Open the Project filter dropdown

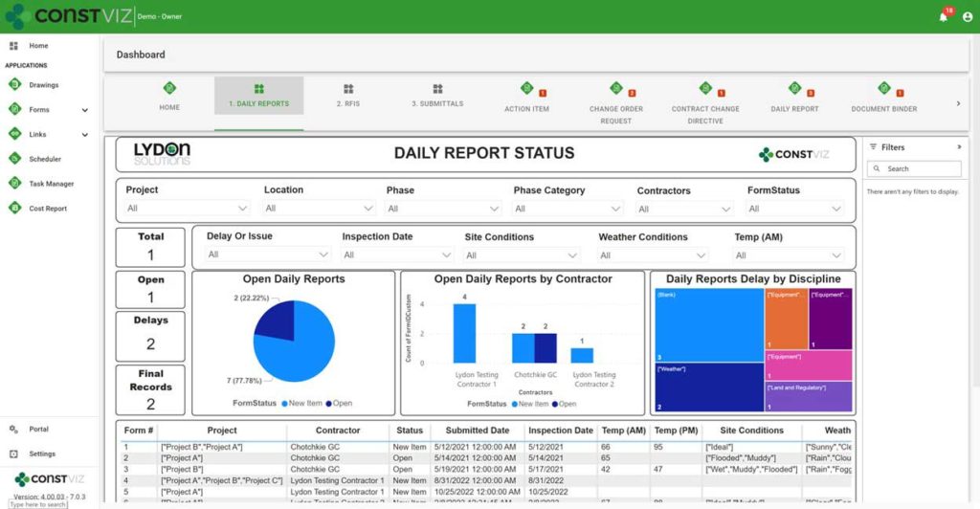pos(188,208)
